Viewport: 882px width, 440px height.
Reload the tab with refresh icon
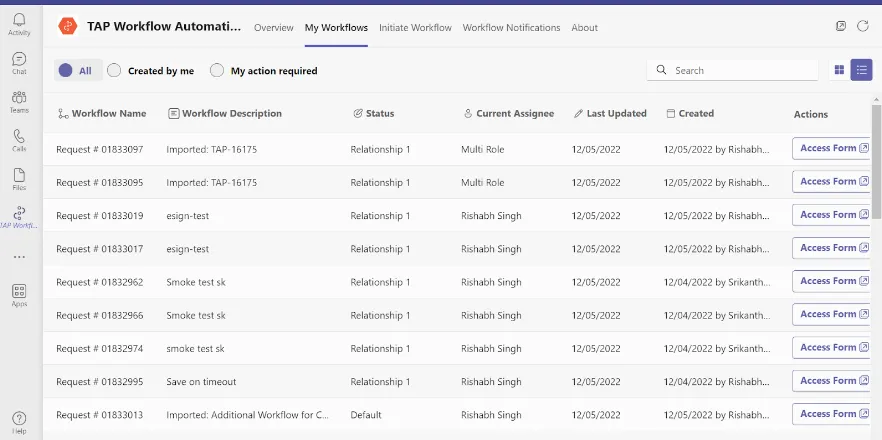tap(863, 26)
